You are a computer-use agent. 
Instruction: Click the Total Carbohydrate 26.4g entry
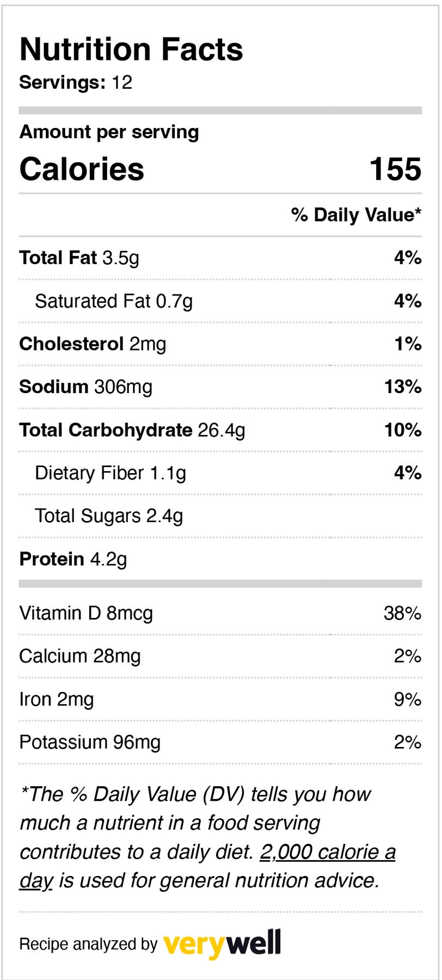point(132,430)
